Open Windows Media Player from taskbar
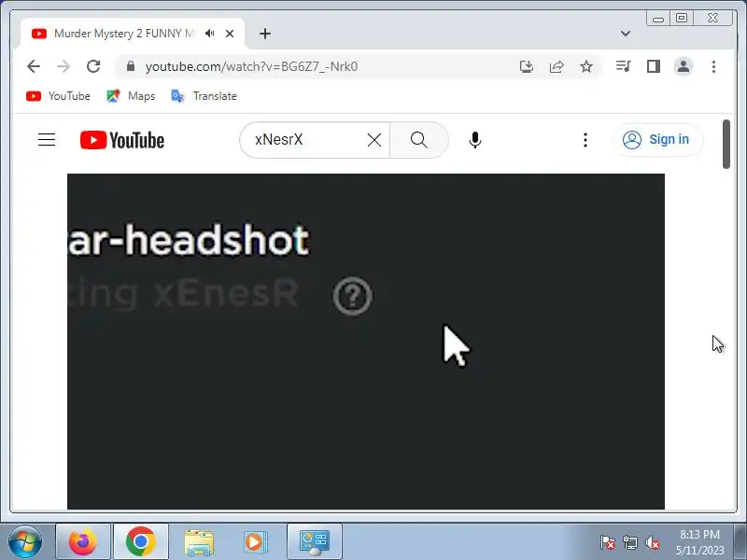 click(x=256, y=542)
